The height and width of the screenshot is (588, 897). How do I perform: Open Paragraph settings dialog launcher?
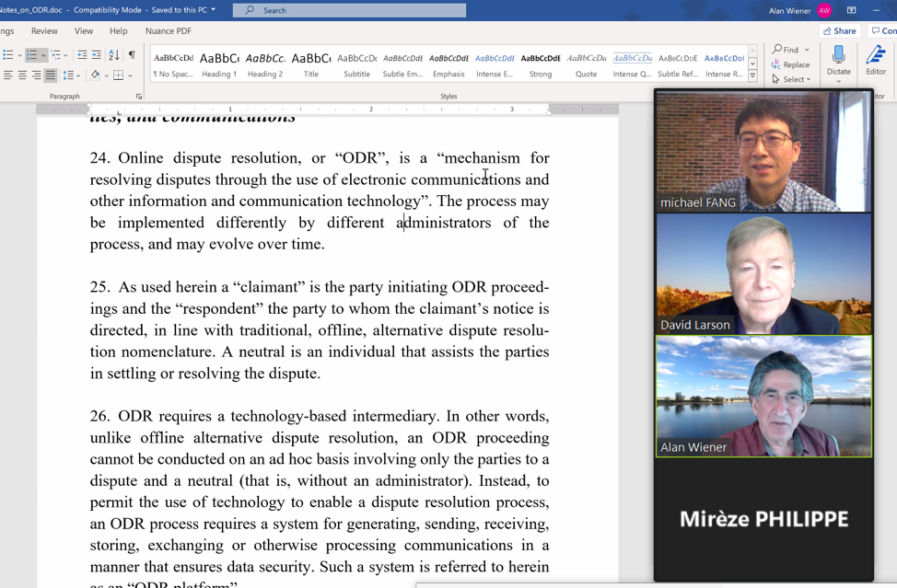(x=139, y=97)
